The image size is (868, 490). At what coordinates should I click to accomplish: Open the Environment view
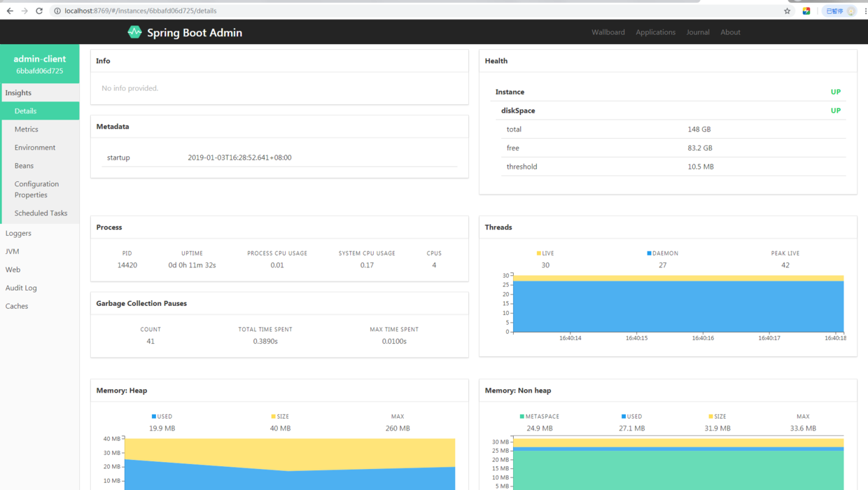(35, 148)
